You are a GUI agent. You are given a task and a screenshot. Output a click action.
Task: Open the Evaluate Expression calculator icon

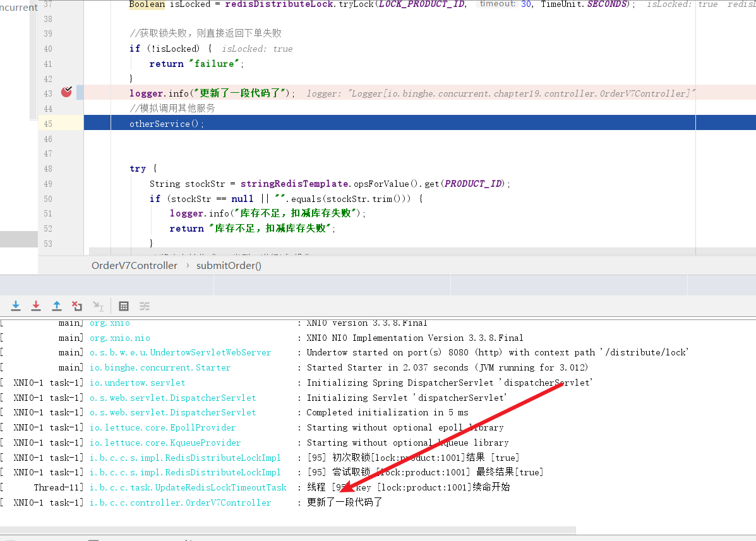pos(124,306)
